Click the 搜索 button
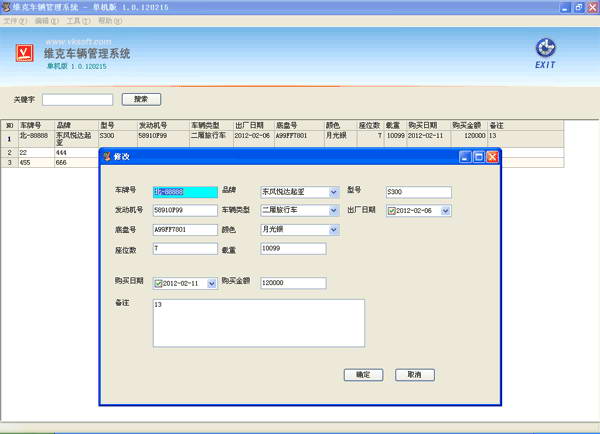Viewport: 600px width, 434px height. click(x=141, y=99)
